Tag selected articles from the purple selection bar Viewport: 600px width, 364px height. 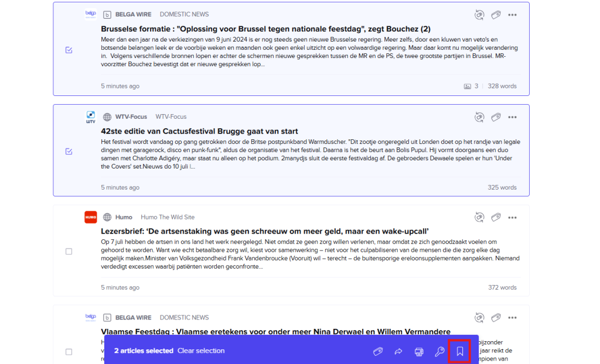378,351
